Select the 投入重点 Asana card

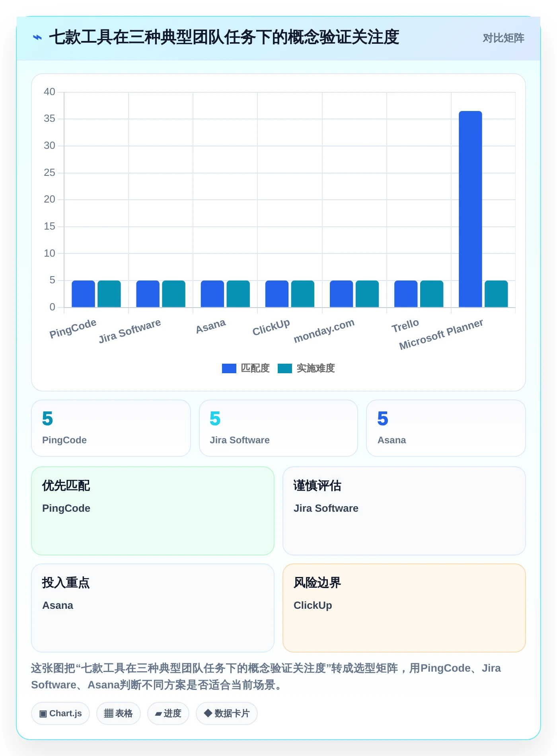(x=153, y=608)
